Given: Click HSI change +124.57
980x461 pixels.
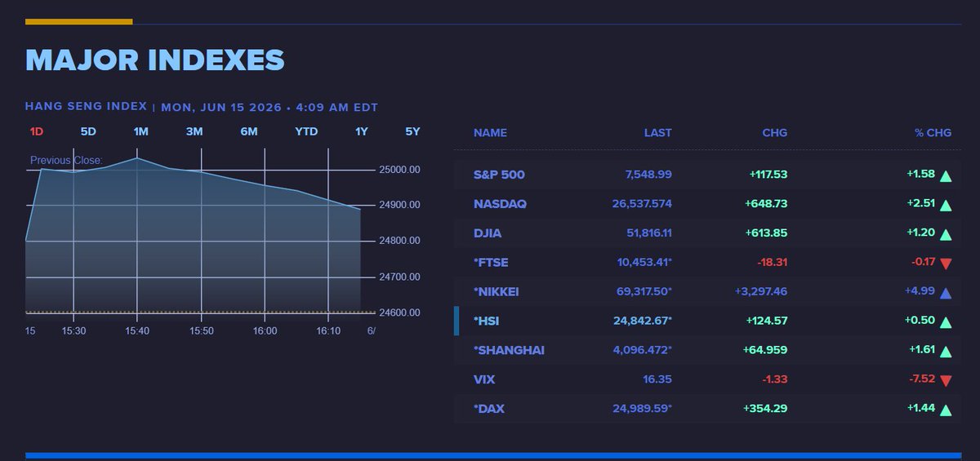Looking at the screenshot, I should coord(767,321).
